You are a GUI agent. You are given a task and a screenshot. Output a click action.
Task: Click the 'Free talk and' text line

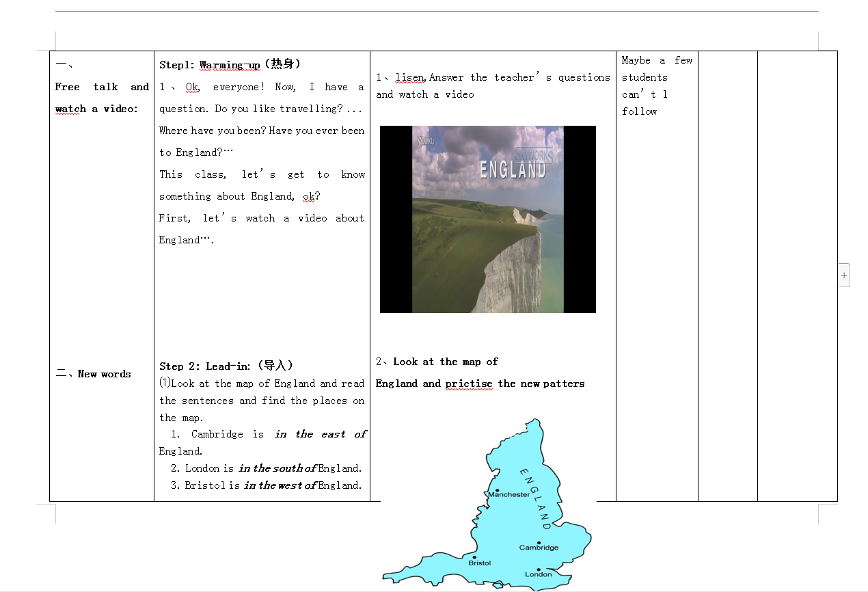103,87
